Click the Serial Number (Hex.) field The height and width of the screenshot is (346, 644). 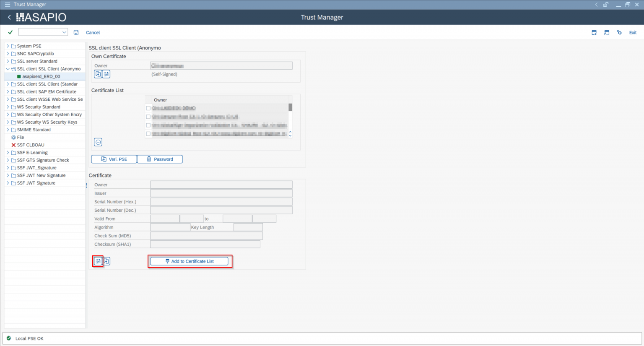point(221,202)
